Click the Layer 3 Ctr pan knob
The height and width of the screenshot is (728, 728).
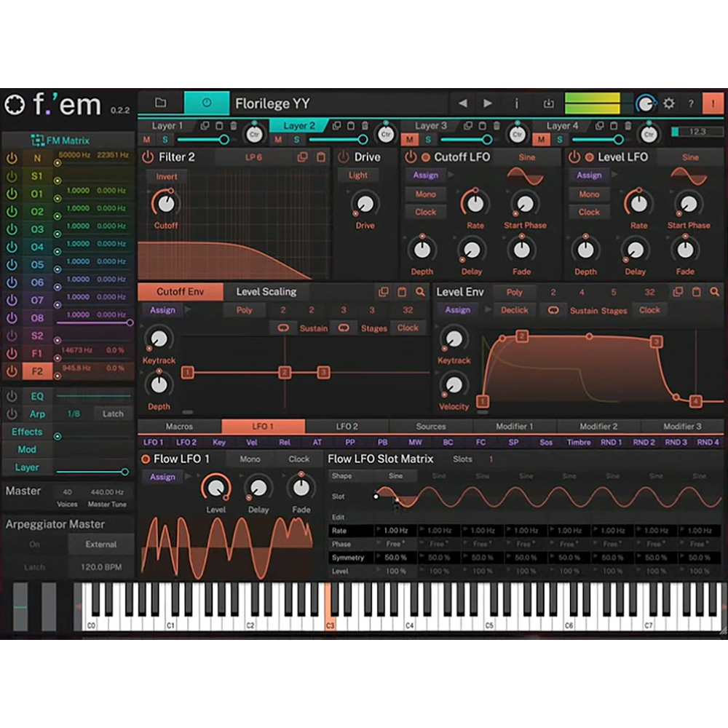tap(517, 135)
